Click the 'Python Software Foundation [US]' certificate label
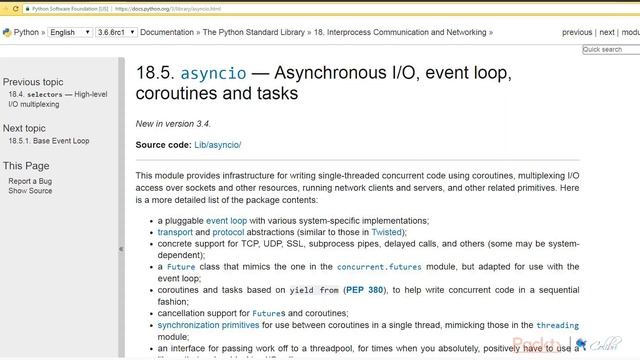640x360 pixels. point(70,9)
